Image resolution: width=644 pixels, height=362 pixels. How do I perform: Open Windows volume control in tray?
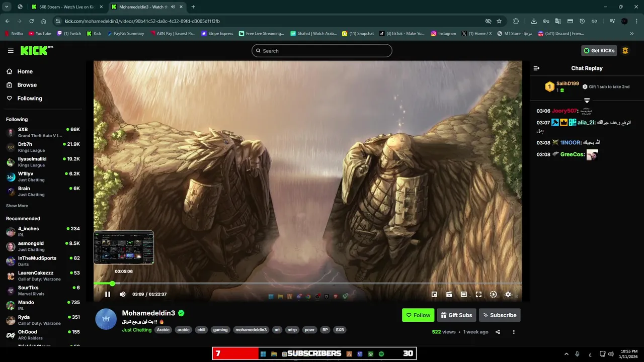[x=611, y=354]
